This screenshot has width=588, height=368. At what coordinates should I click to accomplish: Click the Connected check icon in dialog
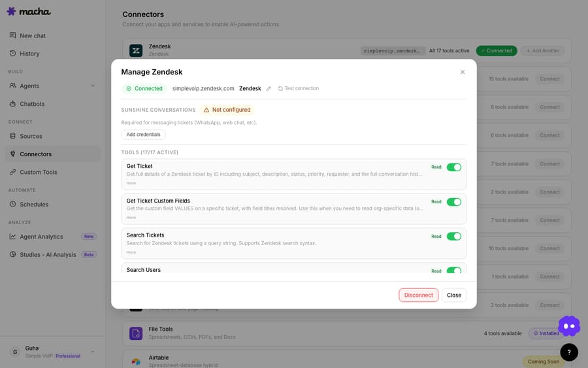129,88
